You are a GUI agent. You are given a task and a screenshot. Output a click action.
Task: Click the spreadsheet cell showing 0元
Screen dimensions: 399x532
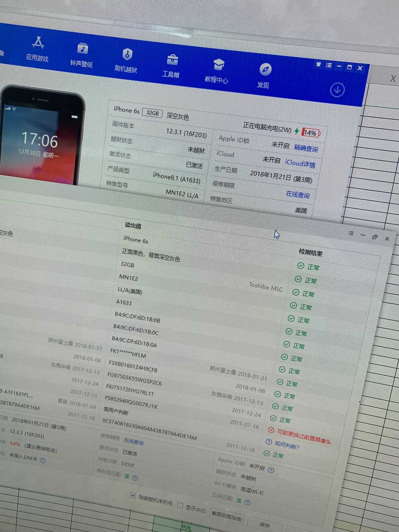[187, 528]
